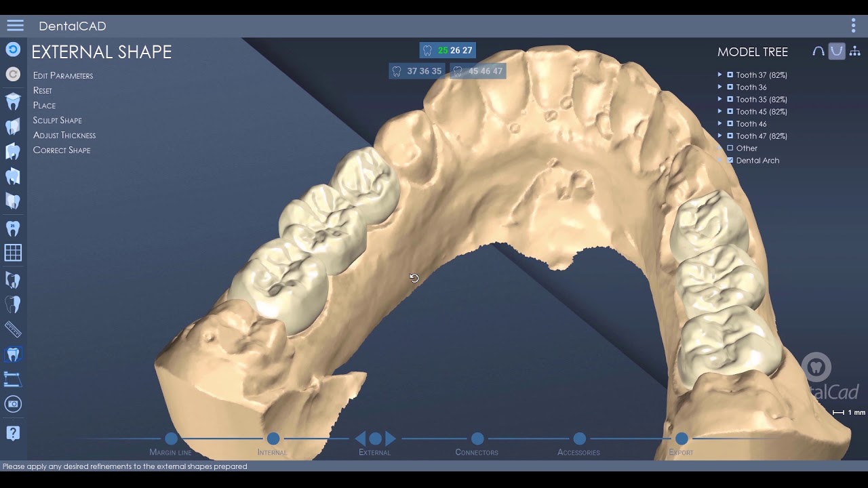Click the greyed redo circular icon
The height and width of the screenshot is (488, 868).
(x=13, y=74)
